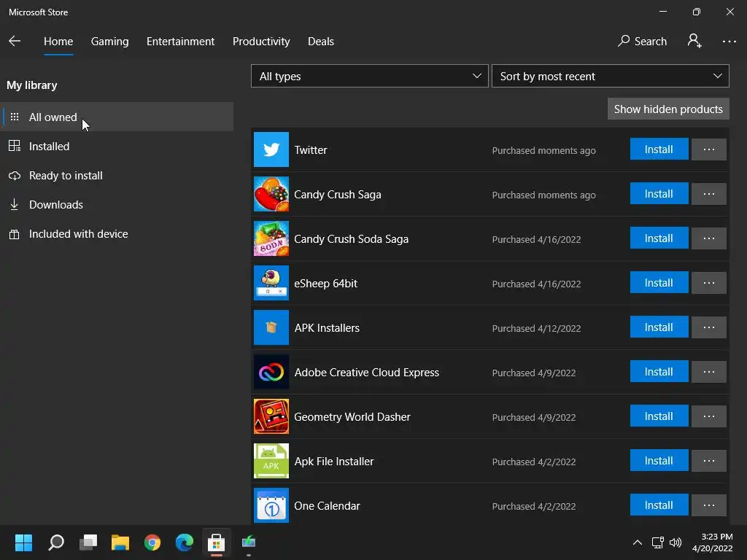Select Downloads in My library
Viewport: 747px width, 560px height.
tap(117, 204)
